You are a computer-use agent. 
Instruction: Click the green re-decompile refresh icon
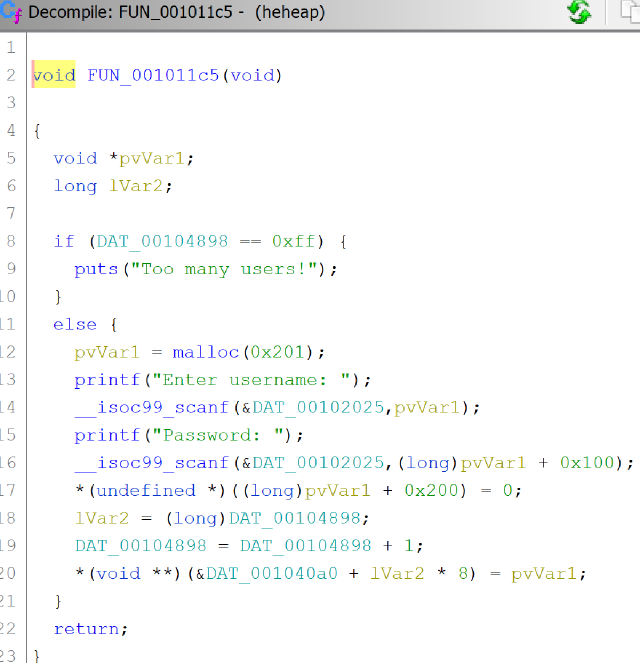(x=579, y=12)
